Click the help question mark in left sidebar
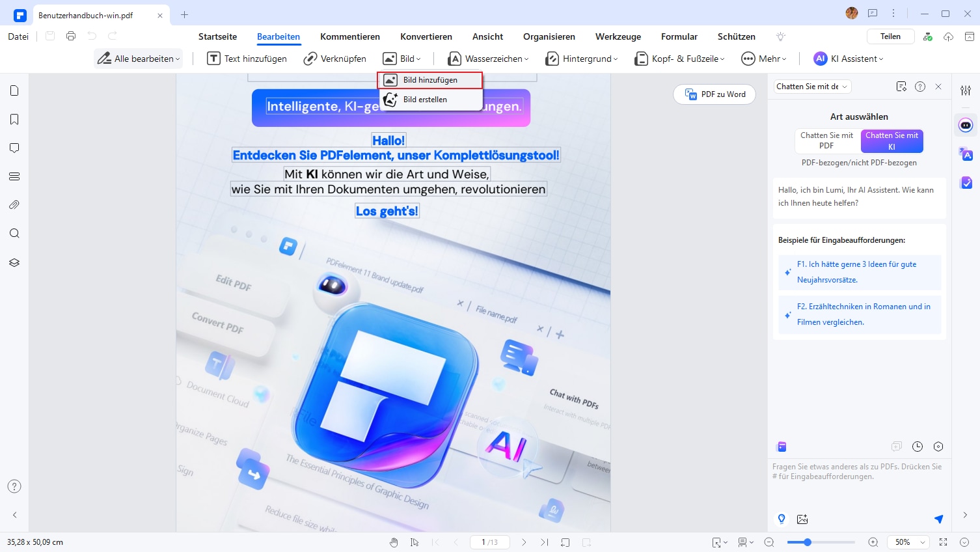Viewport: 980px width, 552px height. tap(14, 486)
